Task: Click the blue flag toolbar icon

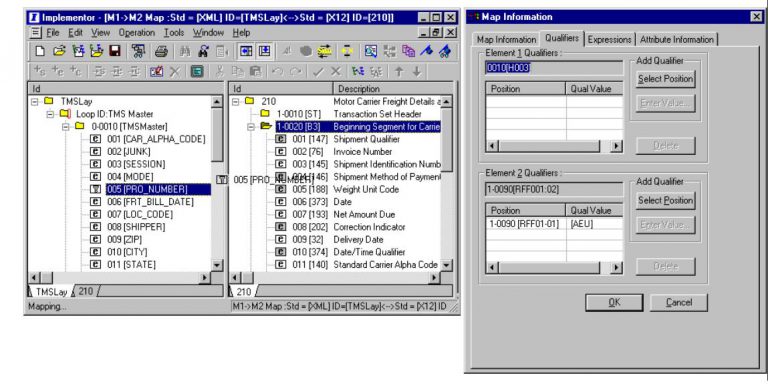Action: coord(427,51)
